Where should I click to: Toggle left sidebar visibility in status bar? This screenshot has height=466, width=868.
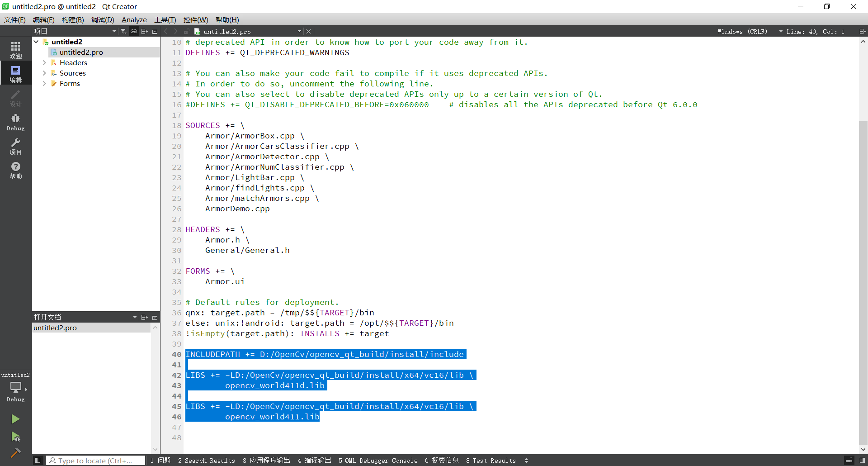[38, 461]
